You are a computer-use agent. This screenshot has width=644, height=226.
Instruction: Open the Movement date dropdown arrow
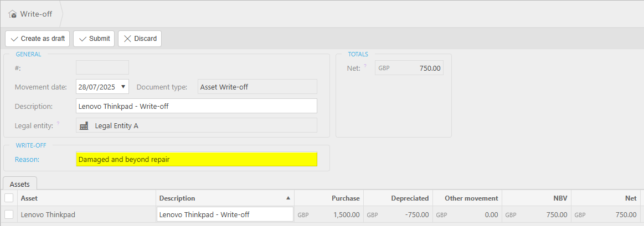click(123, 87)
